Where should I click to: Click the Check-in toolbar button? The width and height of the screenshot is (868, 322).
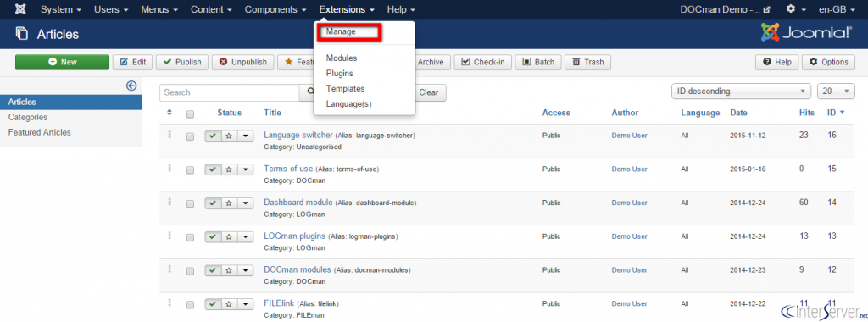coord(483,62)
